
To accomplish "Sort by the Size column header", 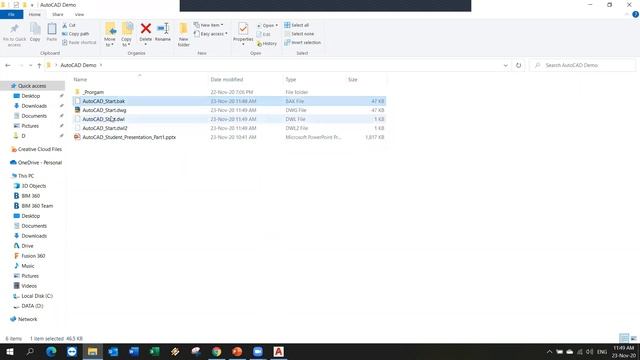I will point(353,80).
